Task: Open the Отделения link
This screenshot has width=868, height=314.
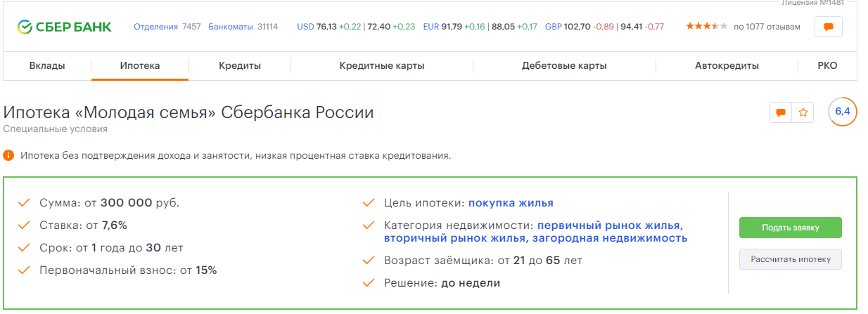Action: click(x=155, y=27)
